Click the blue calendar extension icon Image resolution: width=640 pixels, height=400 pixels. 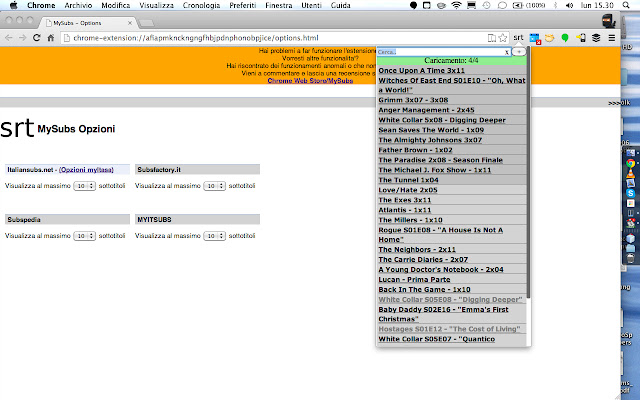[535, 37]
